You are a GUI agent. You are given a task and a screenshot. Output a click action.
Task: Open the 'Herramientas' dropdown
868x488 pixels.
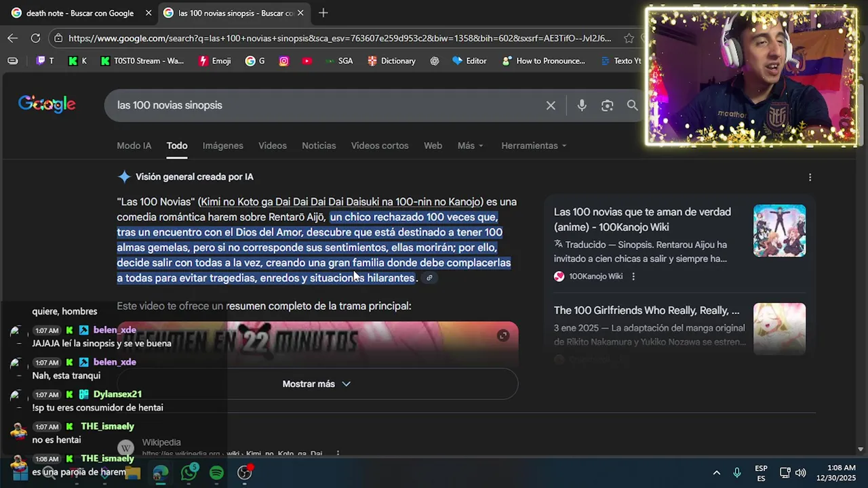pos(534,146)
